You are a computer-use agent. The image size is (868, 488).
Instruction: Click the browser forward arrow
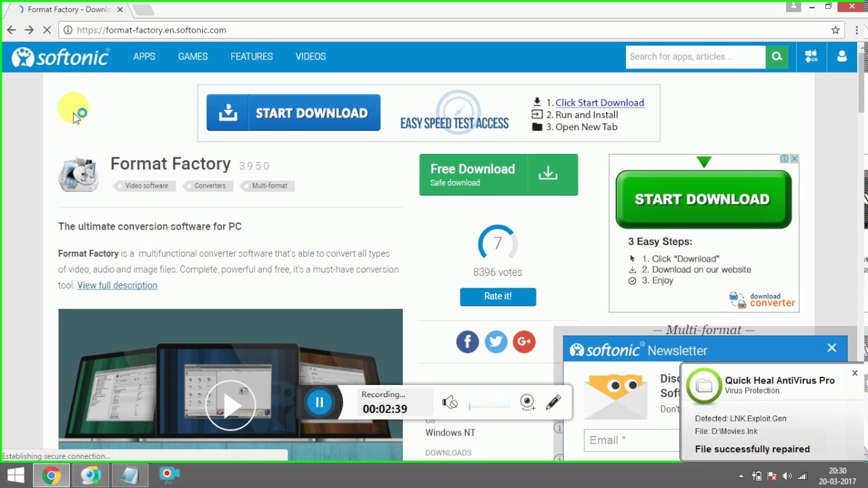pyautogui.click(x=28, y=30)
